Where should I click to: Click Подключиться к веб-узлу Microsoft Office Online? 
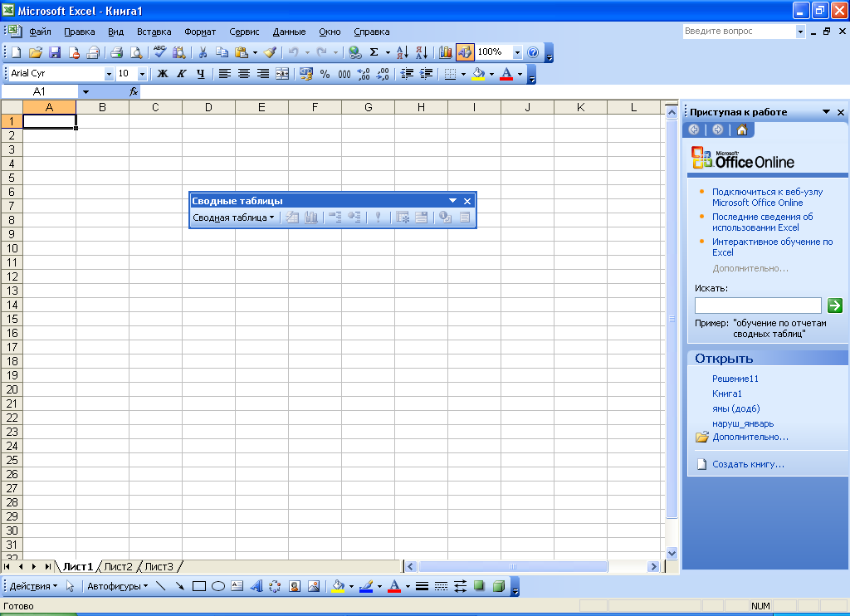coord(767,197)
